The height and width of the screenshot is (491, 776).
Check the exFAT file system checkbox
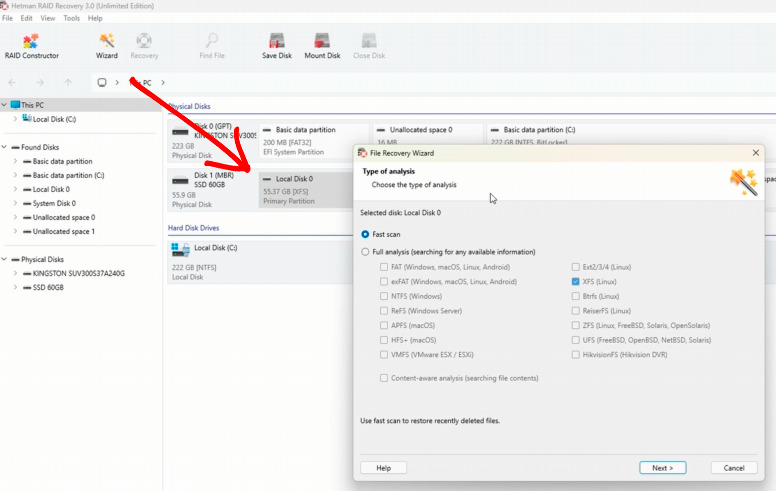click(384, 282)
